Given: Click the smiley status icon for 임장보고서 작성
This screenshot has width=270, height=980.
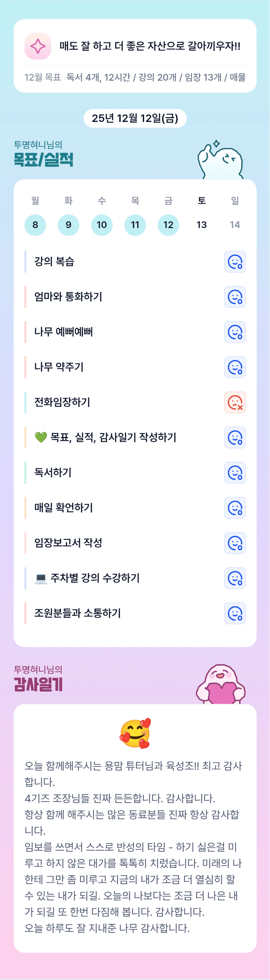Looking at the screenshot, I should (235, 543).
